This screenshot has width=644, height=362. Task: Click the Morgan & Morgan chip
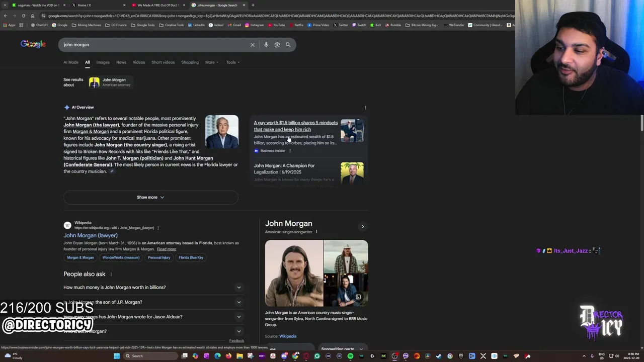pyautogui.click(x=80, y=257)
